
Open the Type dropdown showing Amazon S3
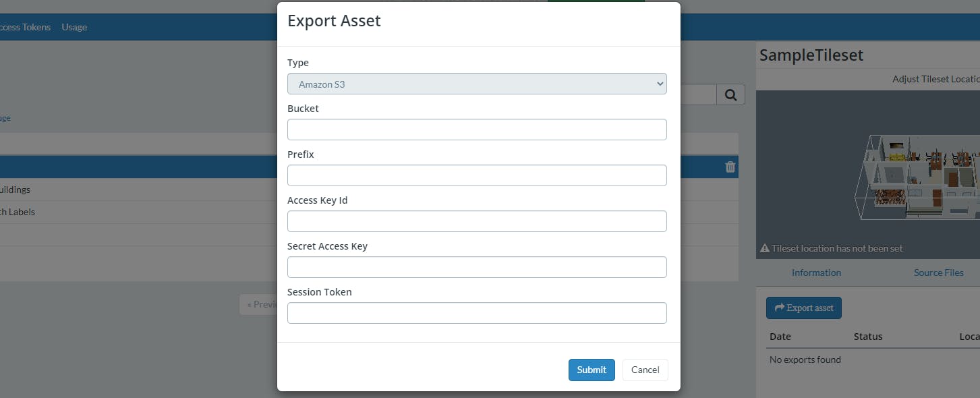point(477,84)
